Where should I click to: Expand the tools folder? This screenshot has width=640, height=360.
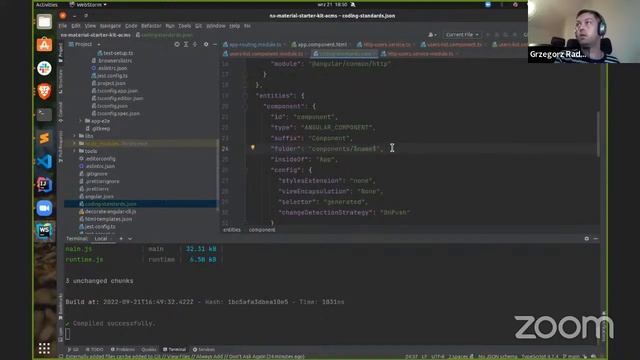tap(75, 151)
